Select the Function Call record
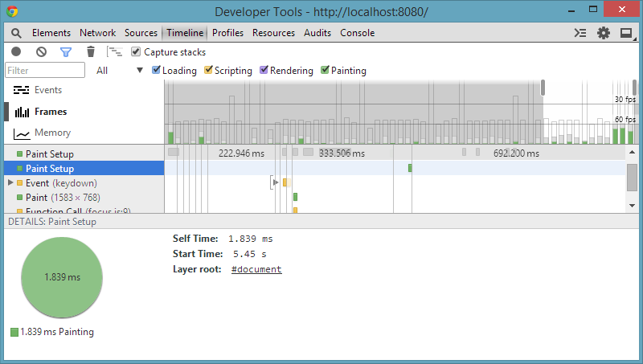643x364 pixels. [x=84, y=210]
